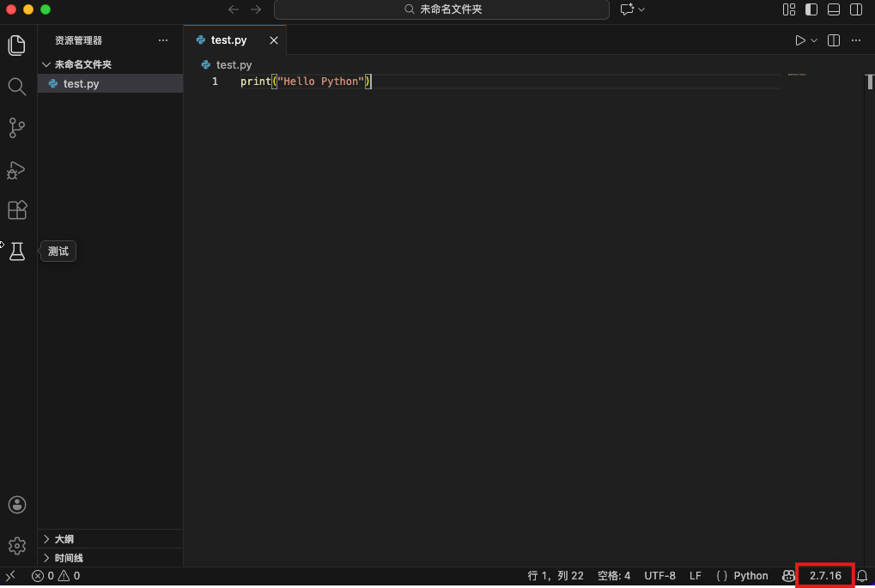Expand the 大纲 outline section
This screenshot has width=875, height=588.
[64, 539]
